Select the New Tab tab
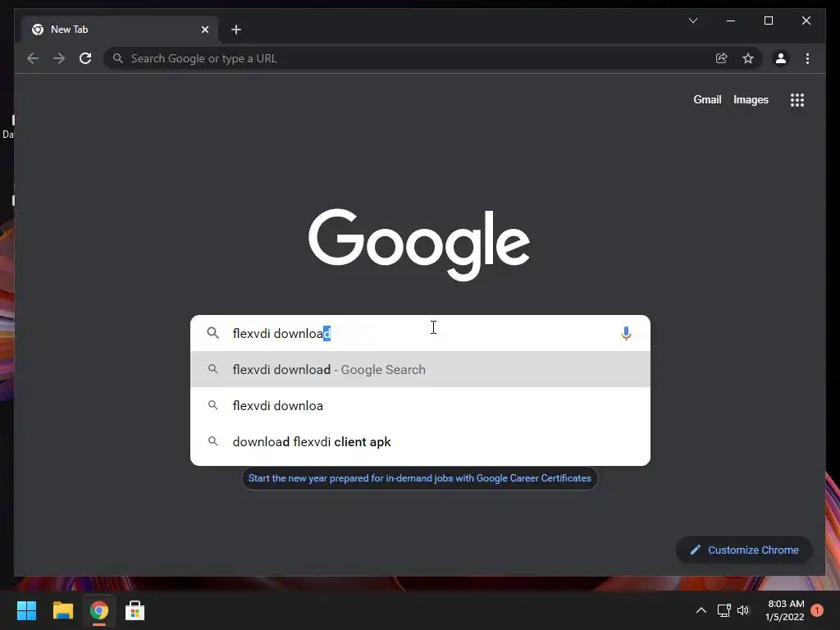 coord(120,30)
